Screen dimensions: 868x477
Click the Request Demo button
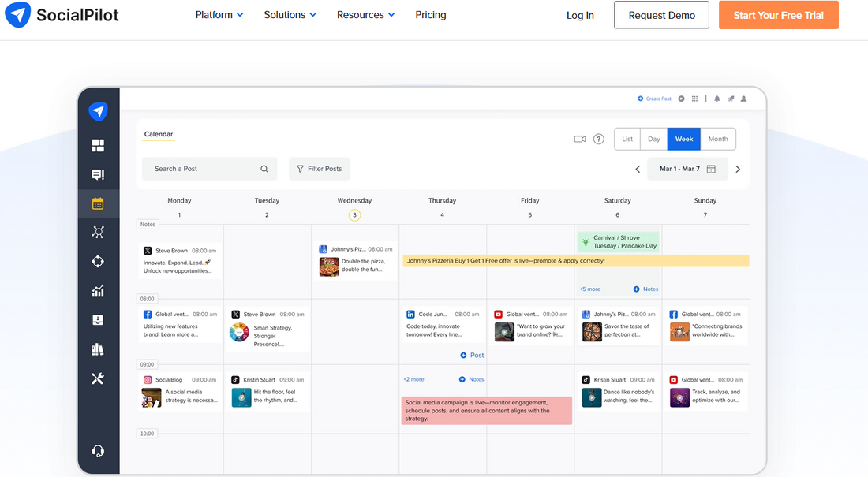click(x=661, y=15)
